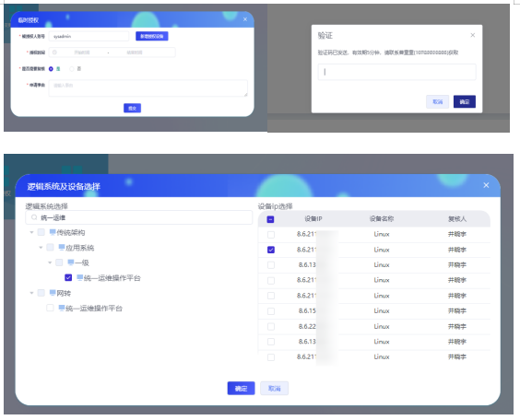Click the verification code input box

point(396,72)
